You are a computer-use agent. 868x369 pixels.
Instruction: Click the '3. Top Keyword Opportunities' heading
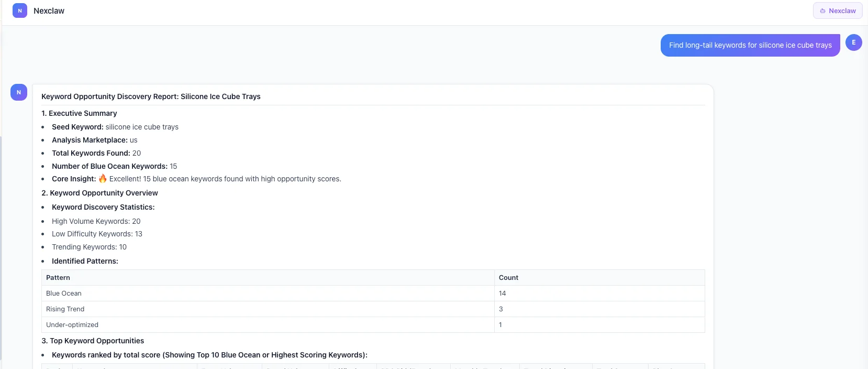point(93,341)
